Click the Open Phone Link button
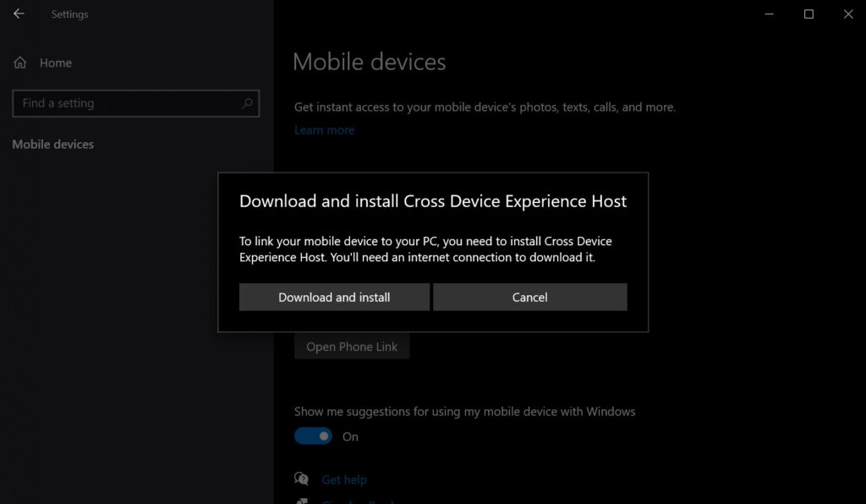Viewport: 866px width, 504px height. point(352,346)
